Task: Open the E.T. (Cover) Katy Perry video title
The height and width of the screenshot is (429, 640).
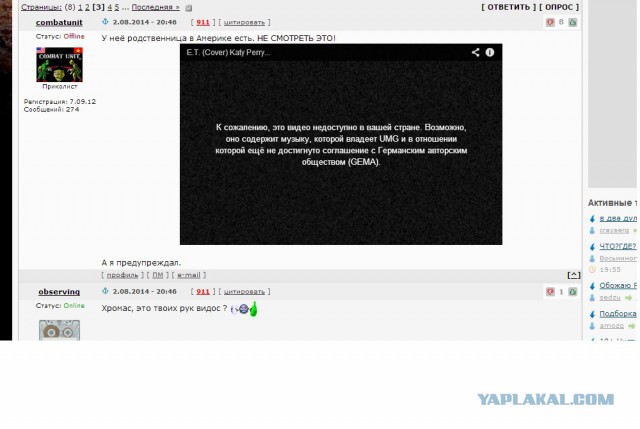Action: (x=228, y=52)
